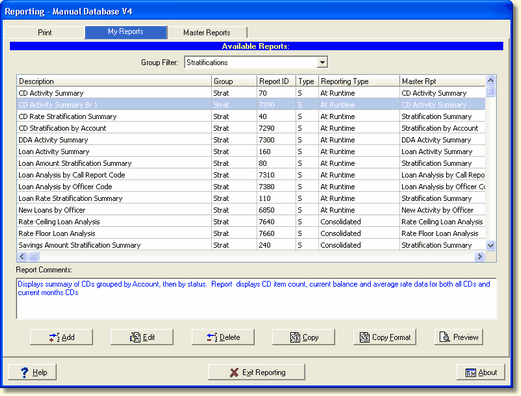Select the Loan Activity Summary description

coord(54,152)
